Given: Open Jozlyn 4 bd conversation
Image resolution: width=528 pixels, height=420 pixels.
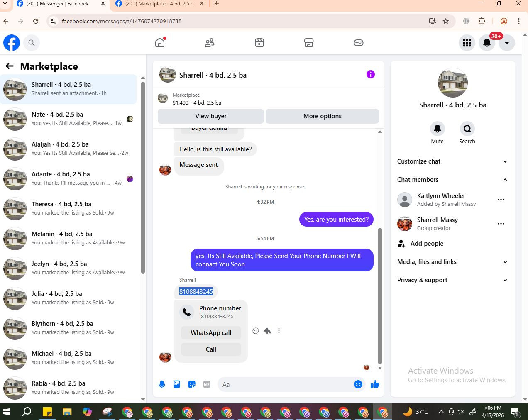Looking at the screenshot, I should point(68,269).
